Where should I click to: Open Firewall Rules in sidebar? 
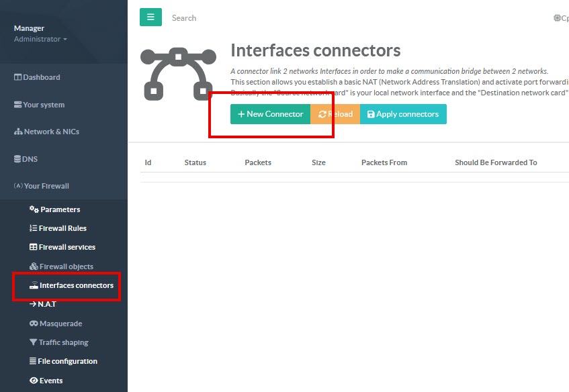(62, 228)
